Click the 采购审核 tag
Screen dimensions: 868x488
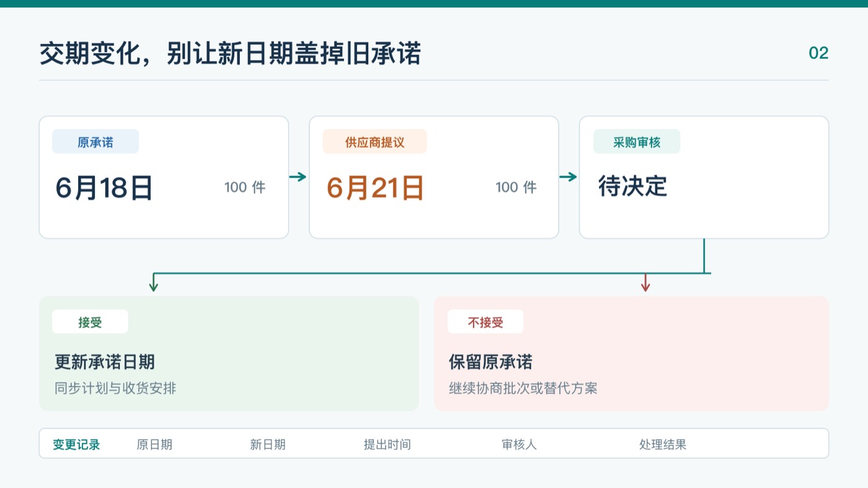pos(637,142)
